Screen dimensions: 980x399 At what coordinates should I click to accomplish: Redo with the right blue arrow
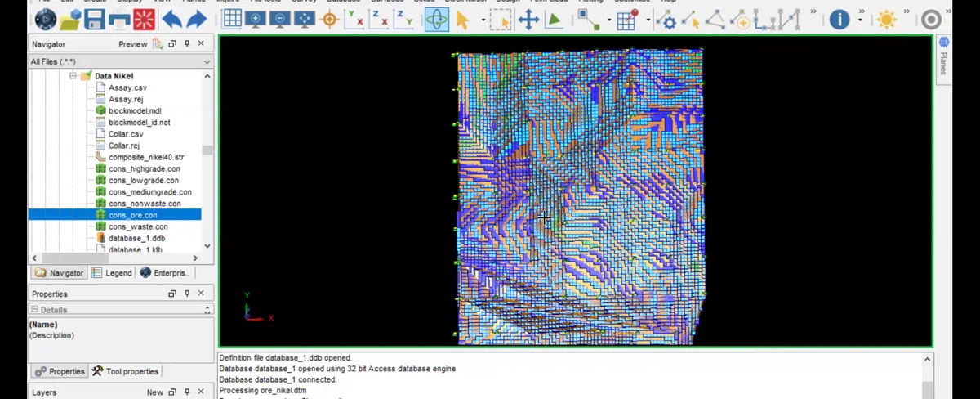(197, 19)
